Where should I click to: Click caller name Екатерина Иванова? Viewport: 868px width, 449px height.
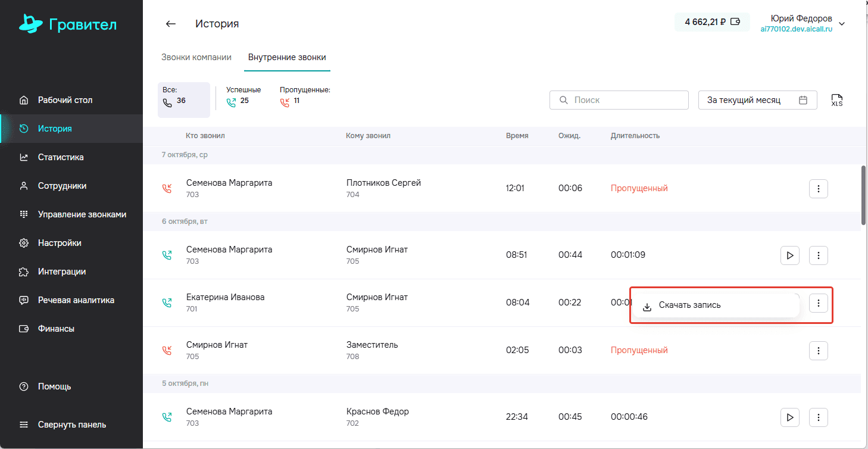pos(226,297)
